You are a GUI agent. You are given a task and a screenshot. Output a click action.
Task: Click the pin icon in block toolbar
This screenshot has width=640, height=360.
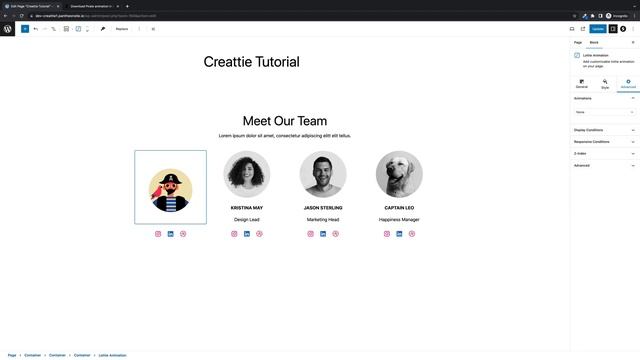(x=103, y=29)
